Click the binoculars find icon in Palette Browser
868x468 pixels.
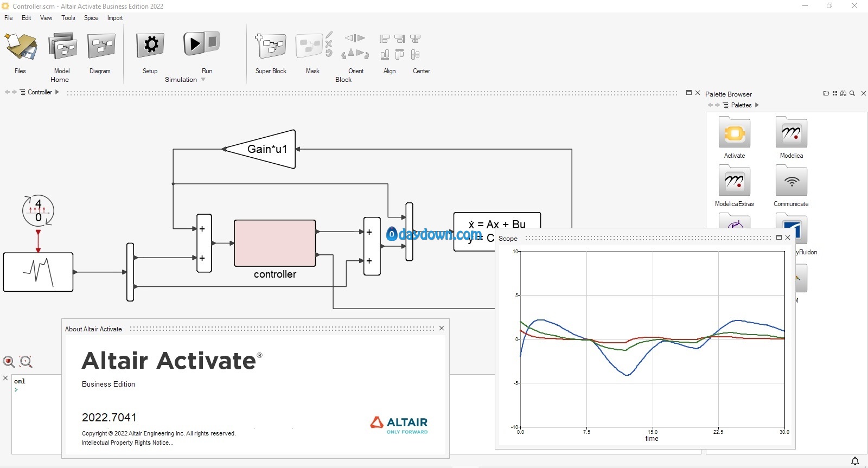844,94
